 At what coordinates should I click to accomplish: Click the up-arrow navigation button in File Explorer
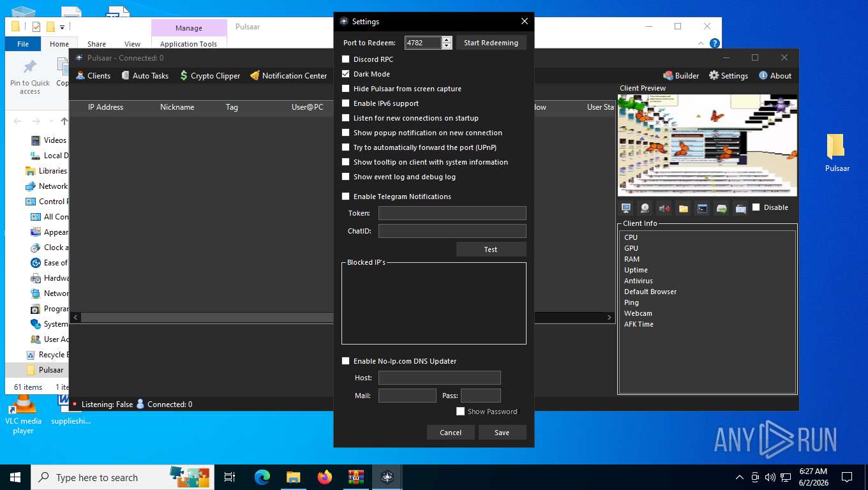click(64, 121)
